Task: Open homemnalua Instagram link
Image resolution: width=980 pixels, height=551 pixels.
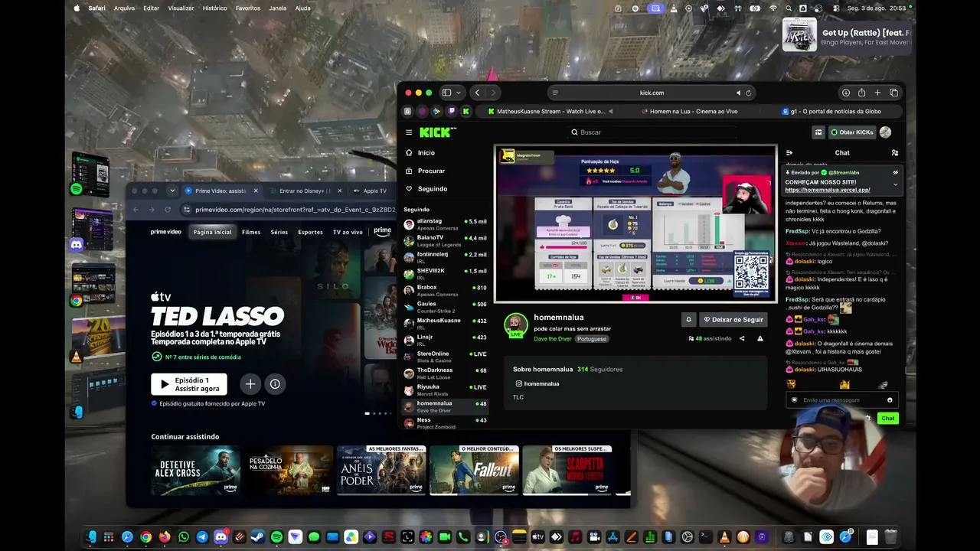Action: 537,383
